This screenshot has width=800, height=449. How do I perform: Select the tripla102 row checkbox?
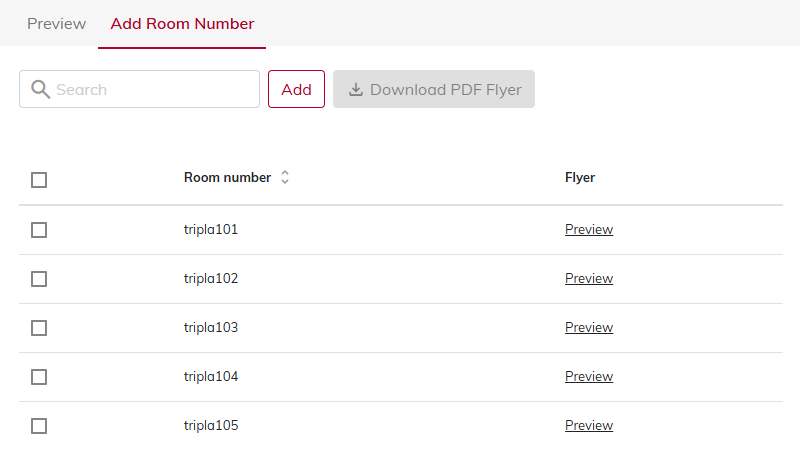[x=39, y=279]
